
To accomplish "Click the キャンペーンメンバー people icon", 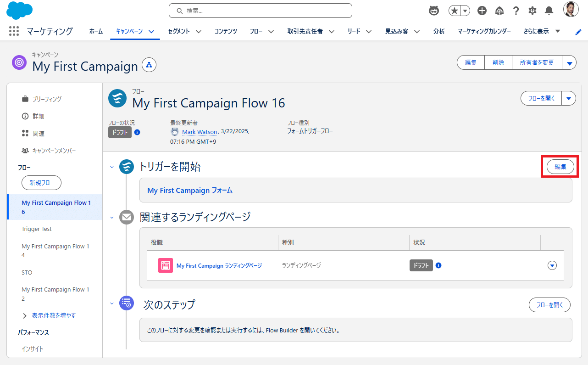I will (25, 151).
